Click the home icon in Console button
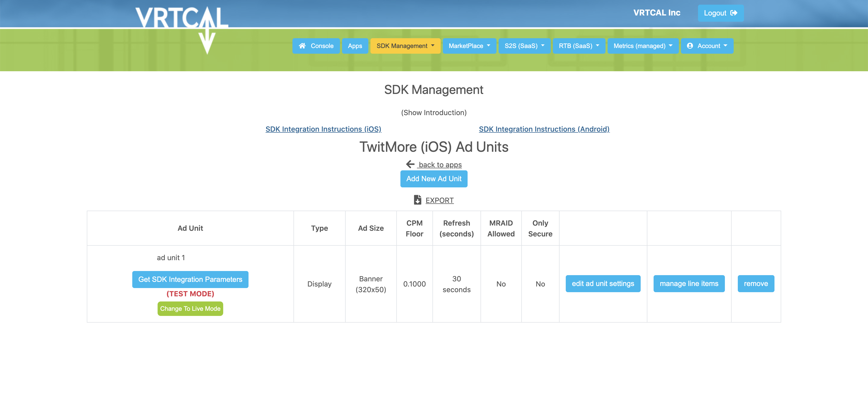The width and height of the screenshot is (868, 414). click(302, 46)
